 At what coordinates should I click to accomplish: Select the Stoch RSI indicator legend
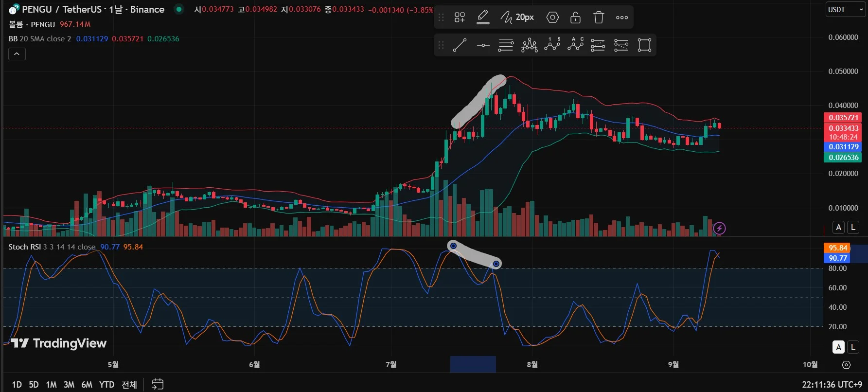(x=52, y=247)
